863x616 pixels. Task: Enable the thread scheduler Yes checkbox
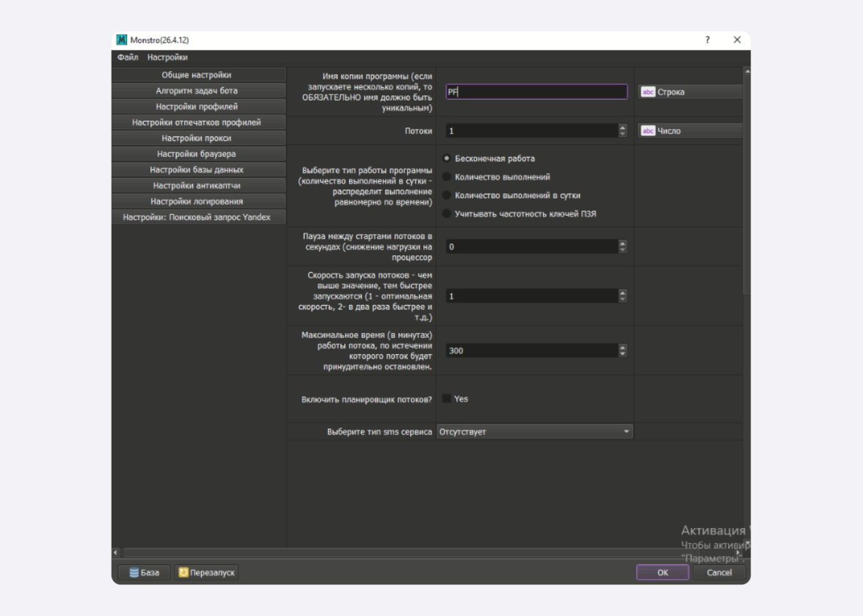[446, 399]
